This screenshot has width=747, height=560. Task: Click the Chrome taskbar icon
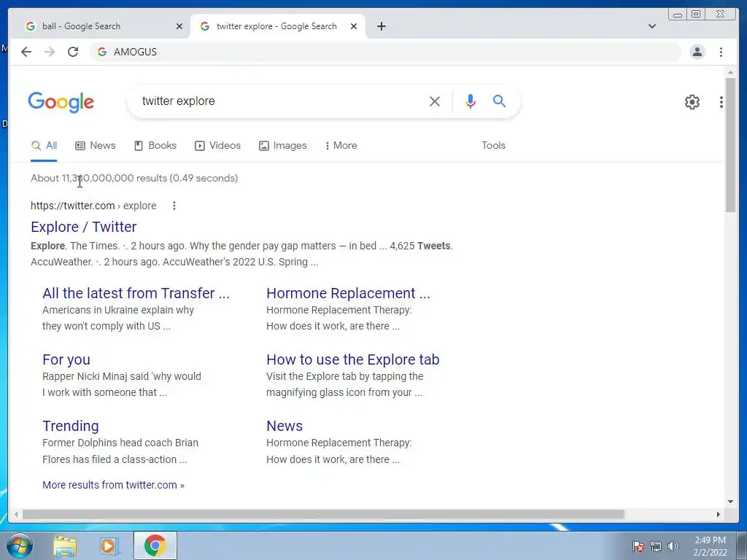[x=155, y=545]
